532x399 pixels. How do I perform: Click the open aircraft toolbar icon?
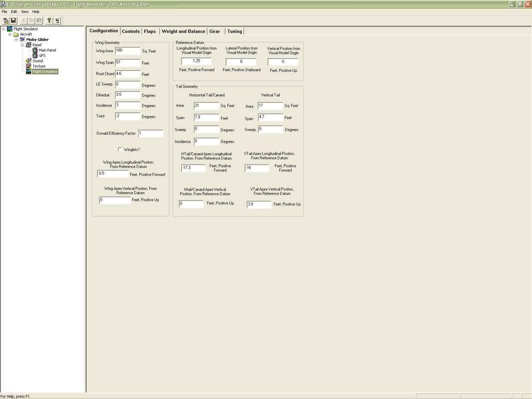pyautogui.click(x=6, y=20)
